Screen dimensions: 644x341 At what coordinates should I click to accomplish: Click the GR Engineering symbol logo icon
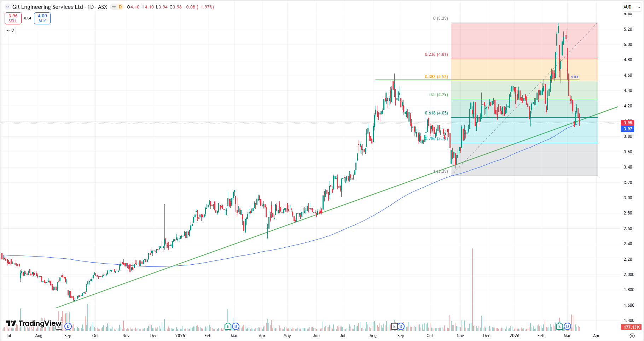point(7,7)
